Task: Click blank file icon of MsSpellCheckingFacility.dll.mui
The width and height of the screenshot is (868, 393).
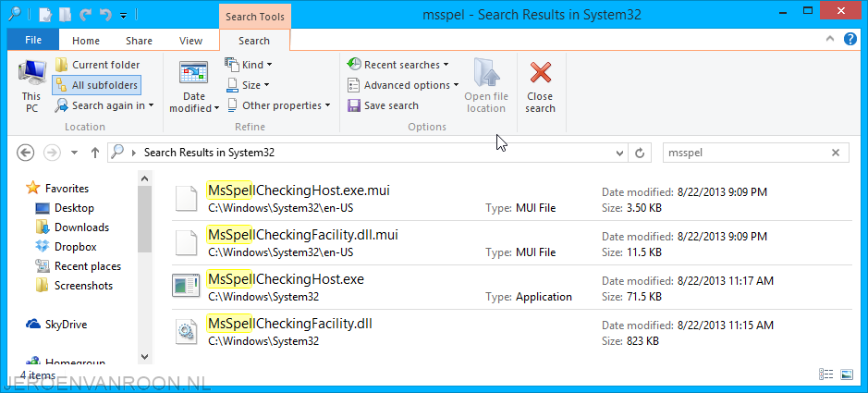Action: click(x=186, y=242)
